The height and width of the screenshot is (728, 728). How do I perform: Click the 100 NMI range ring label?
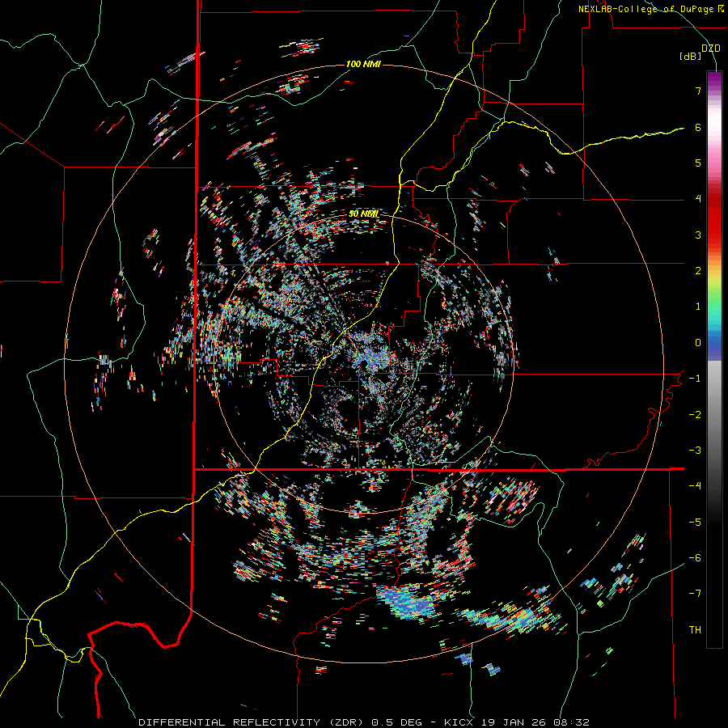coord(363,64)
